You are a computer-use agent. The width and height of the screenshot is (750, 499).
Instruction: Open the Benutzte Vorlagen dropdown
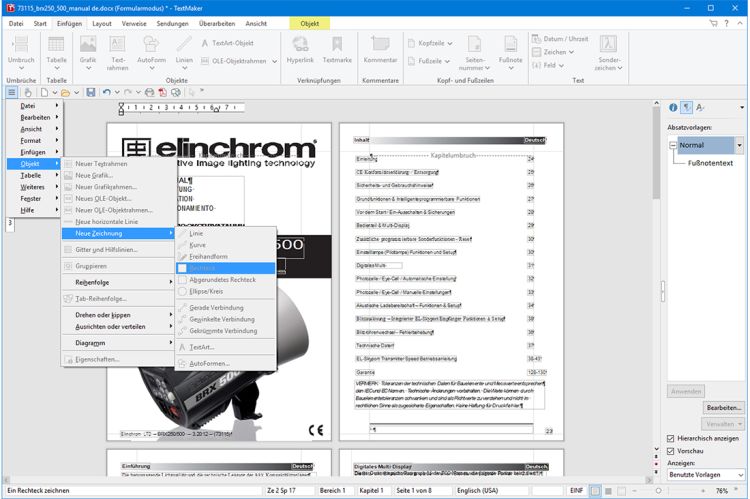click(x=706, y=475)
